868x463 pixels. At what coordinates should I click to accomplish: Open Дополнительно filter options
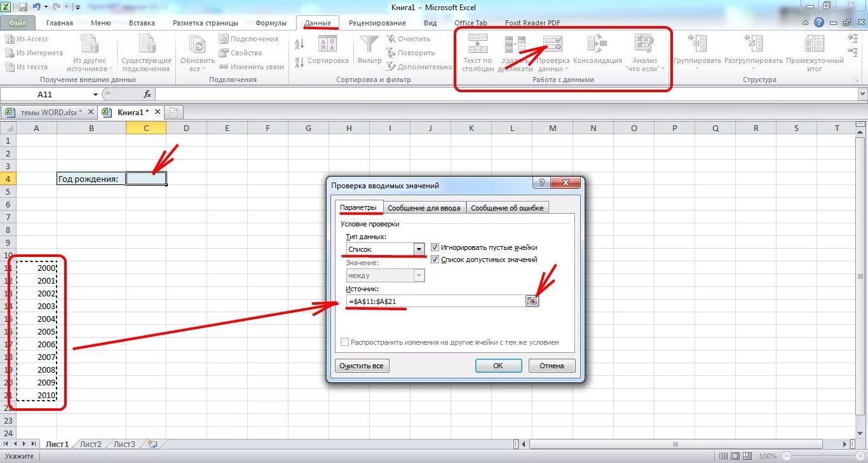click(x=419, y=67)
